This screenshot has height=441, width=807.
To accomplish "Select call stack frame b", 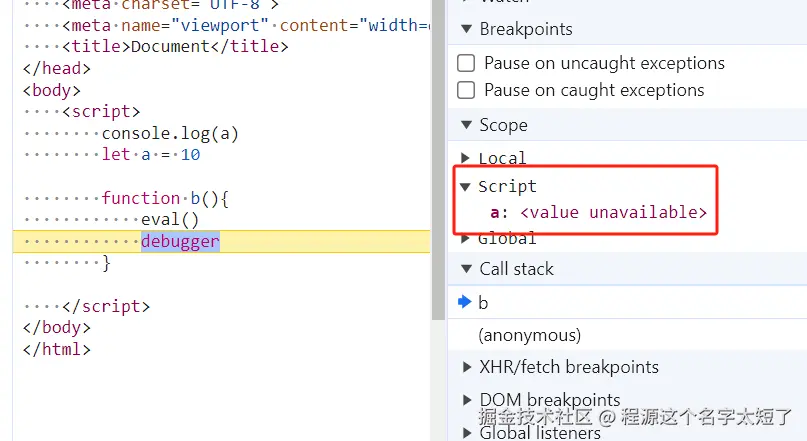I will coord(627,303).
